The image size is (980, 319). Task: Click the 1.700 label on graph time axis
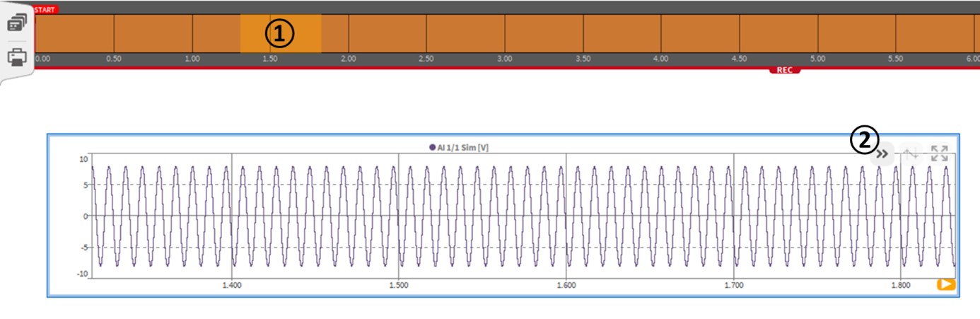point(734,285)
